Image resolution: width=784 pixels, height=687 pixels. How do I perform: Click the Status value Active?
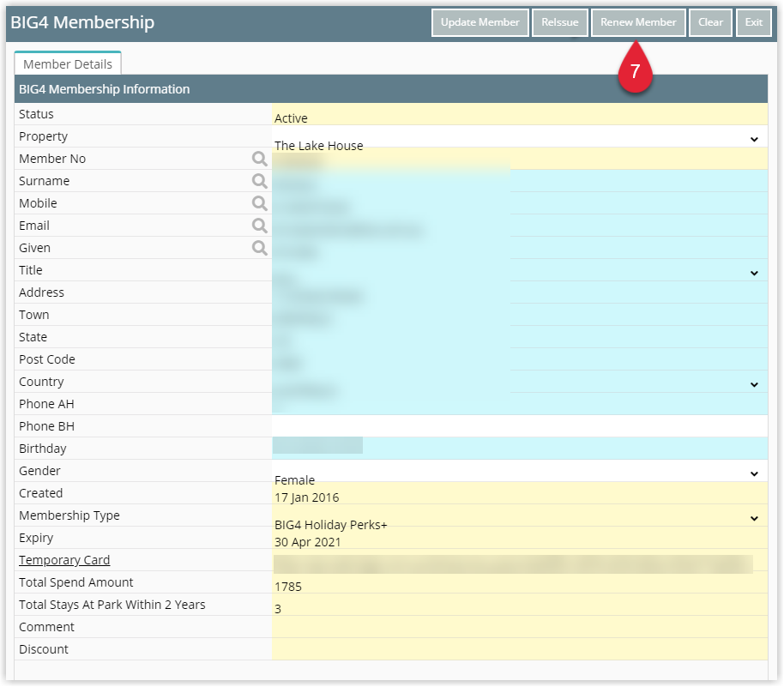pyautogui.click(x=291, y=118)
